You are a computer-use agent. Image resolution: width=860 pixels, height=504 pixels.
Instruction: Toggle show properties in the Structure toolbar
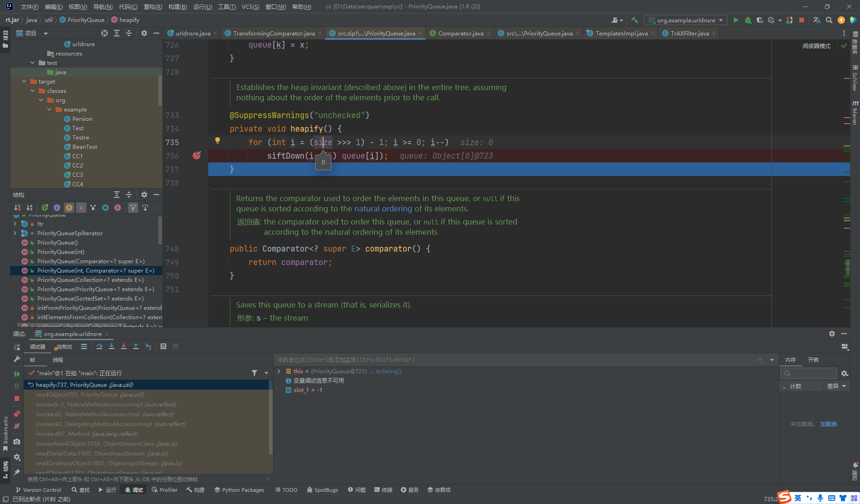57,208
